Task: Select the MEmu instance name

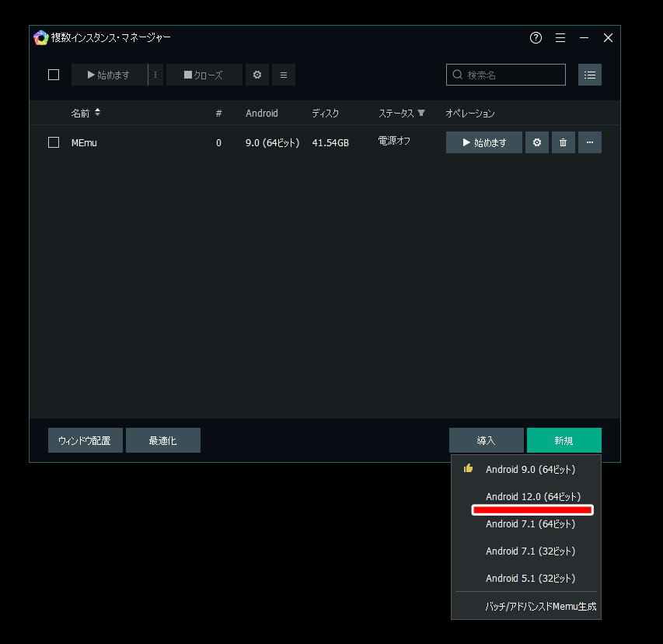Action: (x=84, y=143)
